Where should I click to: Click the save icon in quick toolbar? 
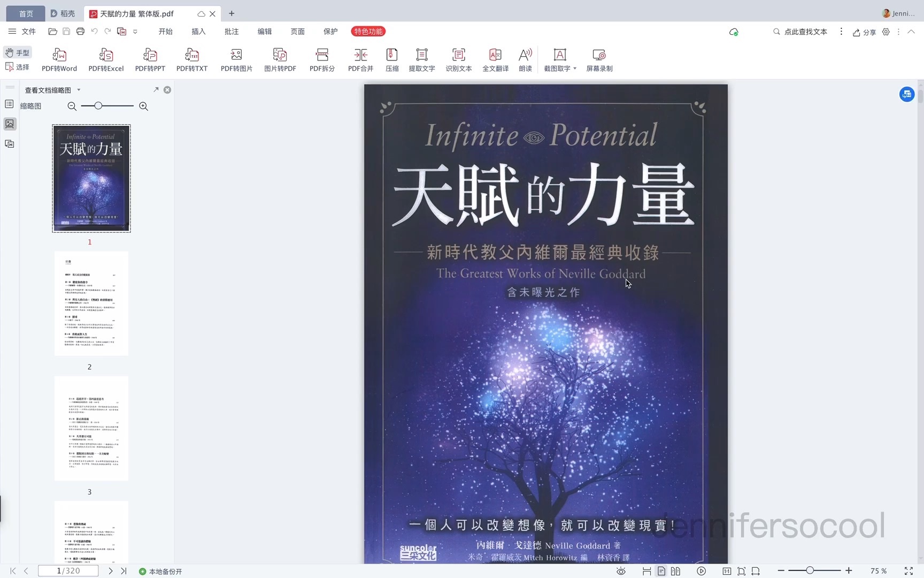click(66, 32)
